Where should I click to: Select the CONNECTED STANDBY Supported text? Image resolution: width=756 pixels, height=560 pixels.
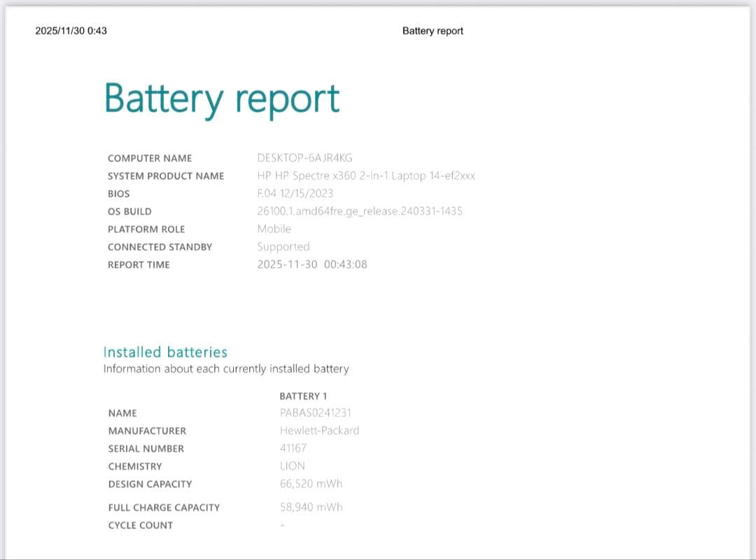tap(283, 246)
